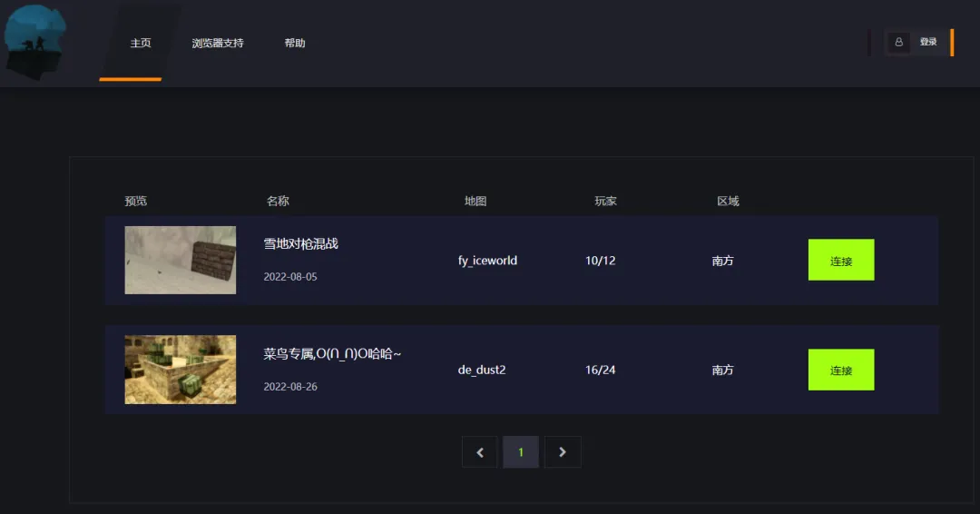
Task: Go to previous page with left chevron
Action: pyautogui.click(x=479, y=452)
